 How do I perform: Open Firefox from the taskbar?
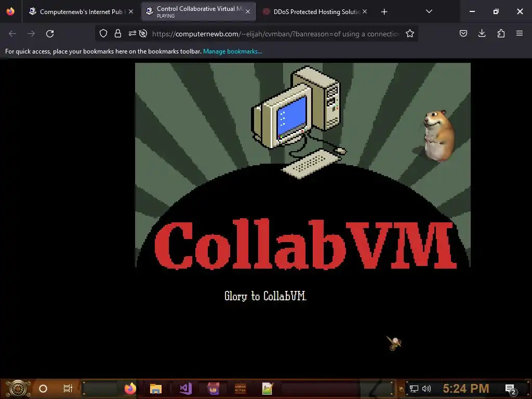click(x=130, y=389)
